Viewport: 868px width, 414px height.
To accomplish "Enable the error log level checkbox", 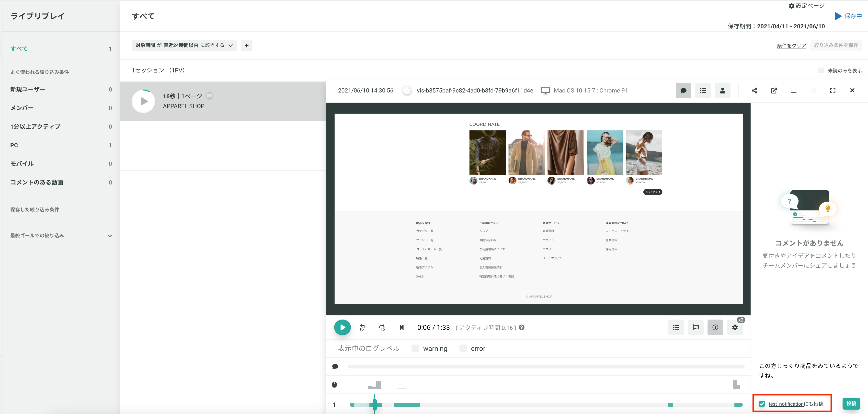I will 463,348.
